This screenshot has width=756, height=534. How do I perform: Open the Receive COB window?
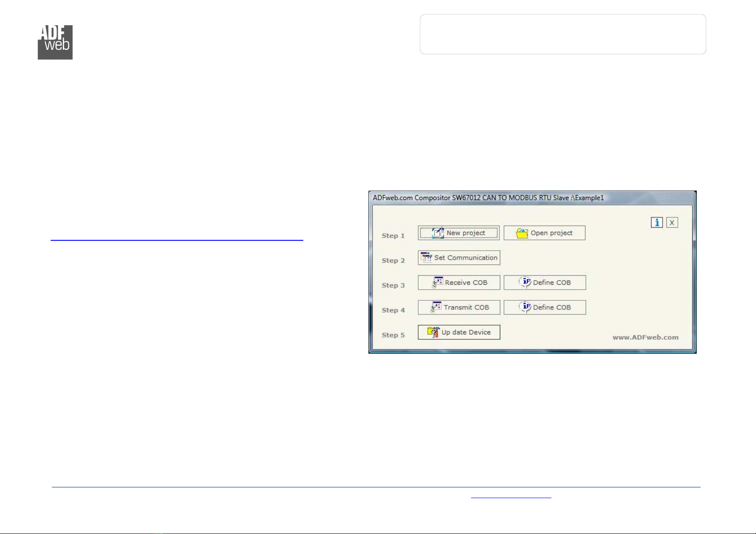point(459,282)
